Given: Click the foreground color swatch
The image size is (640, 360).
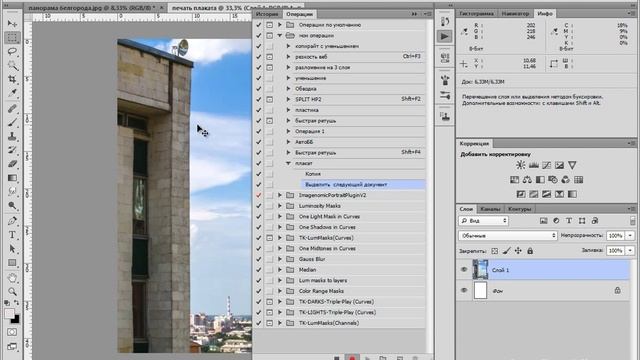Looking at the screenshot, I should point(9,314).
